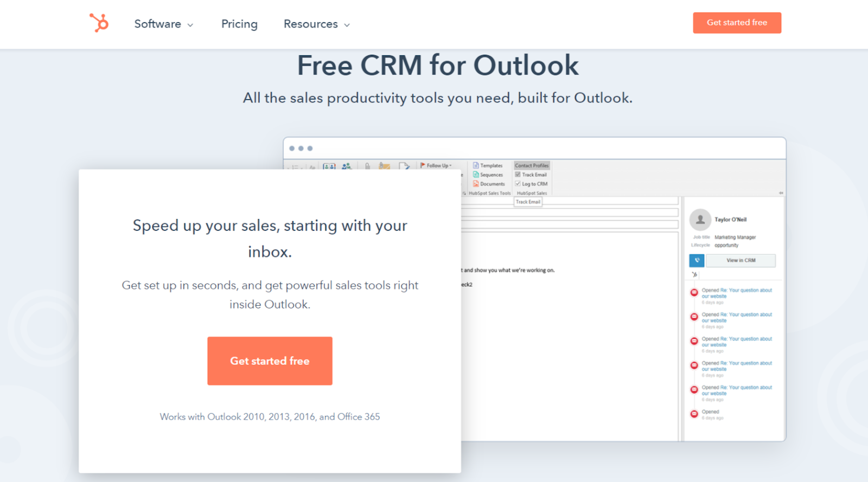Open HubSpot Sequences in the ribbon
The width and height of the screenshot is (868, 482).
pyautogui.click(x=488, y=175)
